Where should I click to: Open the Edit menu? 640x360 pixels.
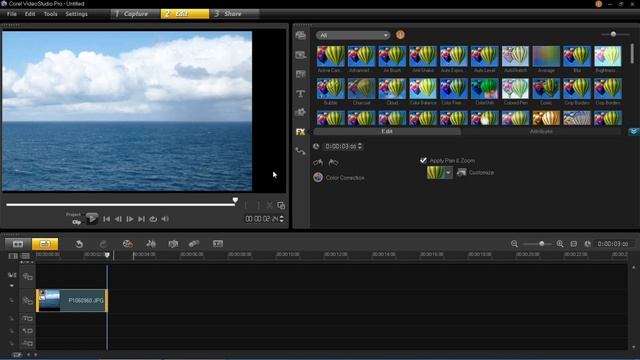30,14
